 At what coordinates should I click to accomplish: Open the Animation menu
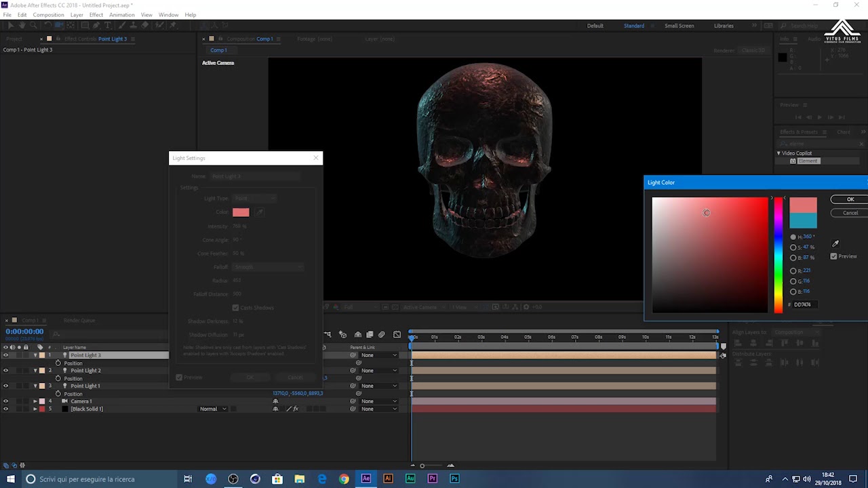[121, 14]
